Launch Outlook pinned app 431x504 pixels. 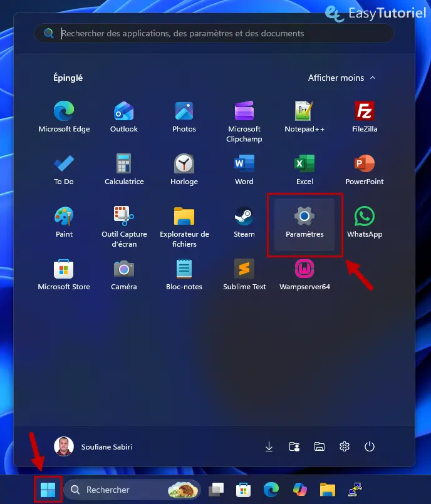click(124, 117)
